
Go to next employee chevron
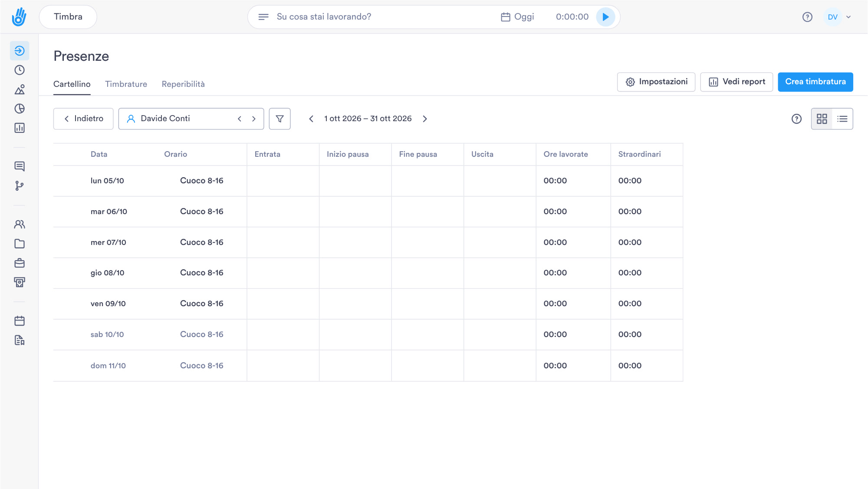click(x=254, y=119)
